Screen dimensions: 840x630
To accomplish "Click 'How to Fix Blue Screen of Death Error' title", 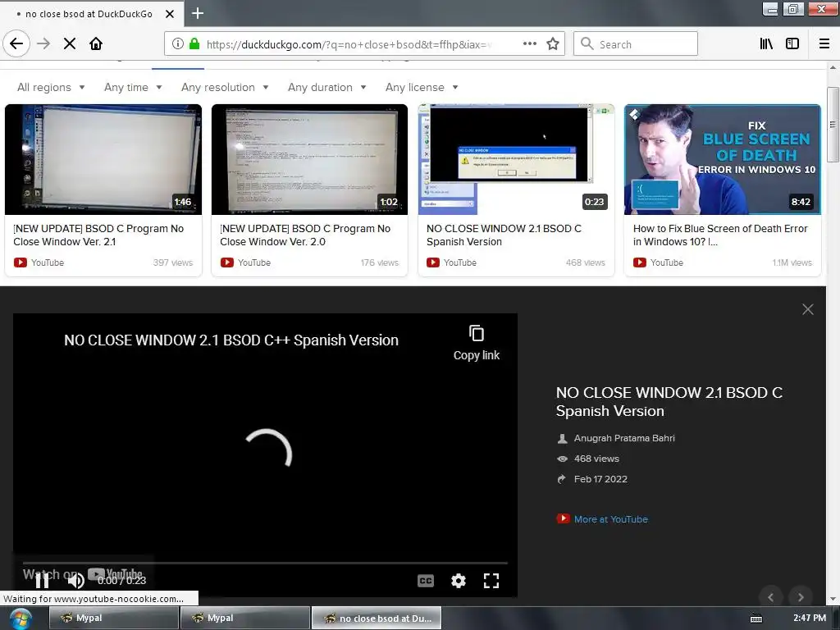I will click(x=720, y=235).
